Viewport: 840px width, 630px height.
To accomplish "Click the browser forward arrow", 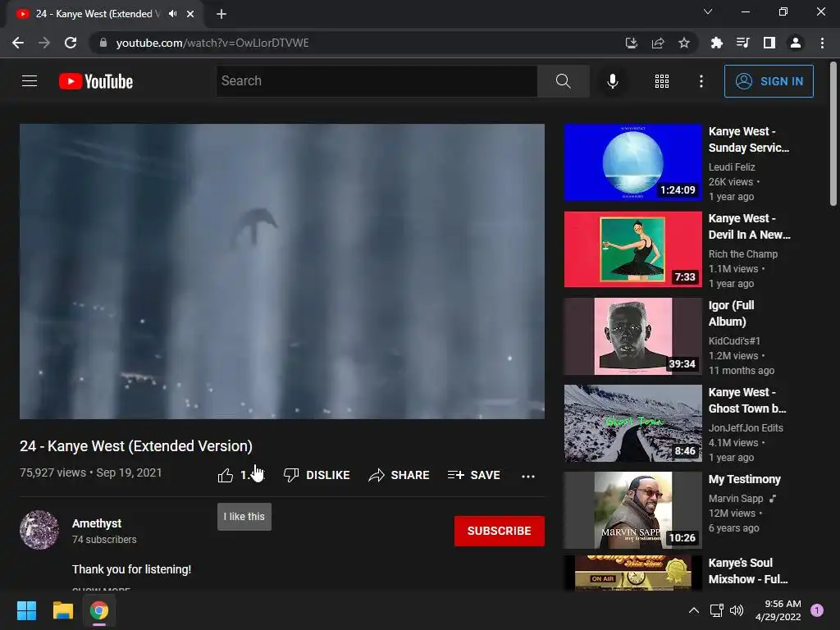I will pyautogui.click(x=44, y=43).
